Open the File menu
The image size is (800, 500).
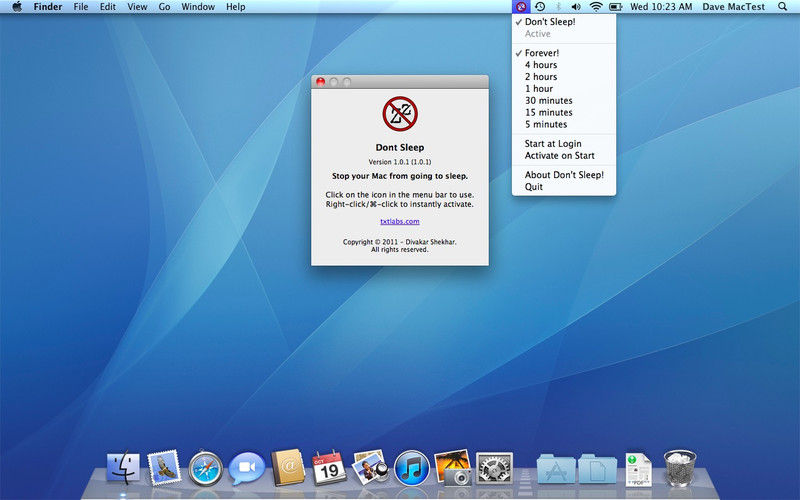click(x=81, y=7)
